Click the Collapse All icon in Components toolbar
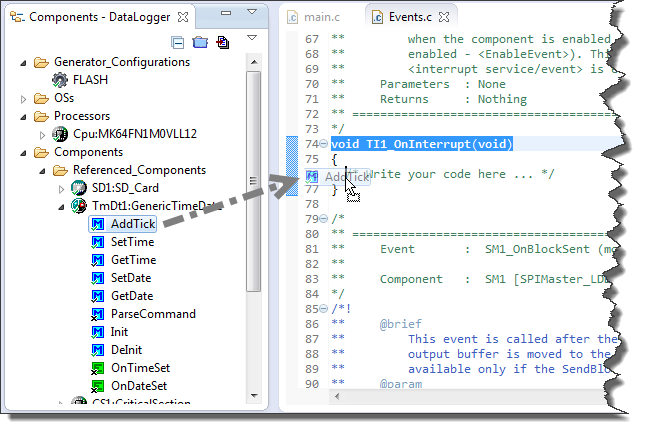Image resolution: width=646 pixels, height=429 pixels. [x=178, y=42]
